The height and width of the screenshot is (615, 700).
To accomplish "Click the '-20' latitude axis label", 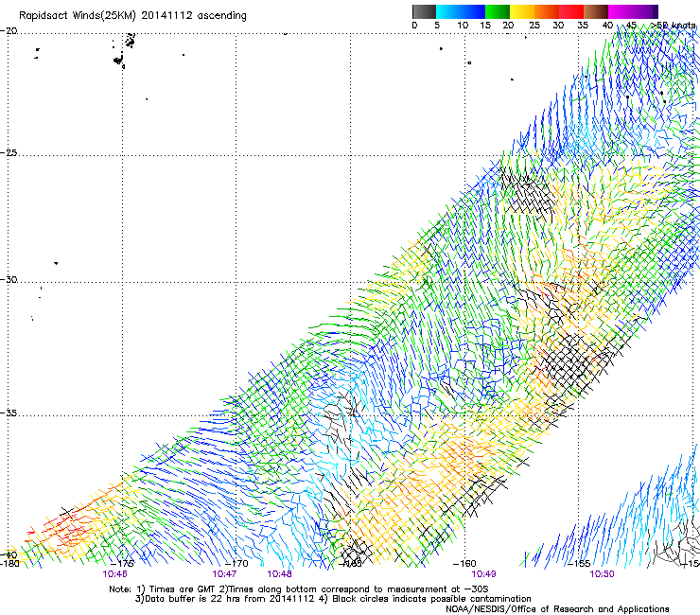I will 9,30.
